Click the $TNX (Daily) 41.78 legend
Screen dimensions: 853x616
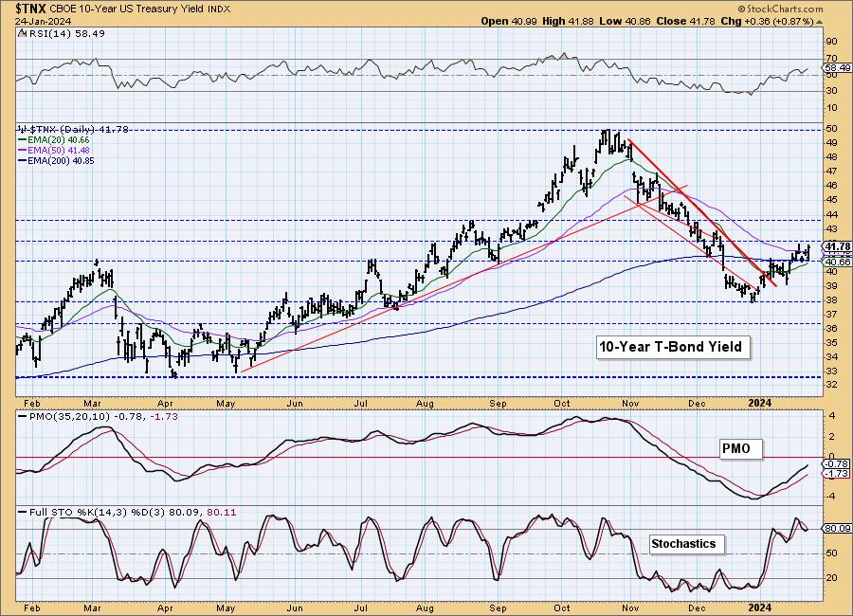click(74, 129)
